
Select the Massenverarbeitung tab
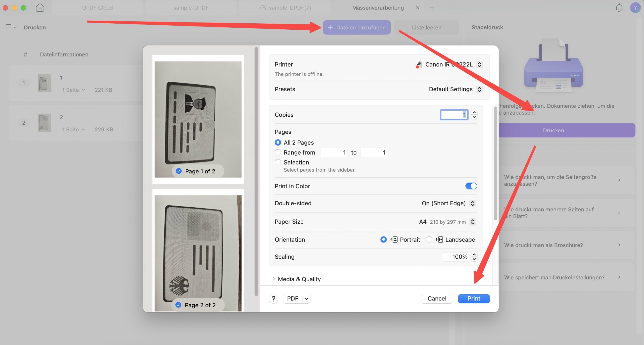[x=378, y=8]
